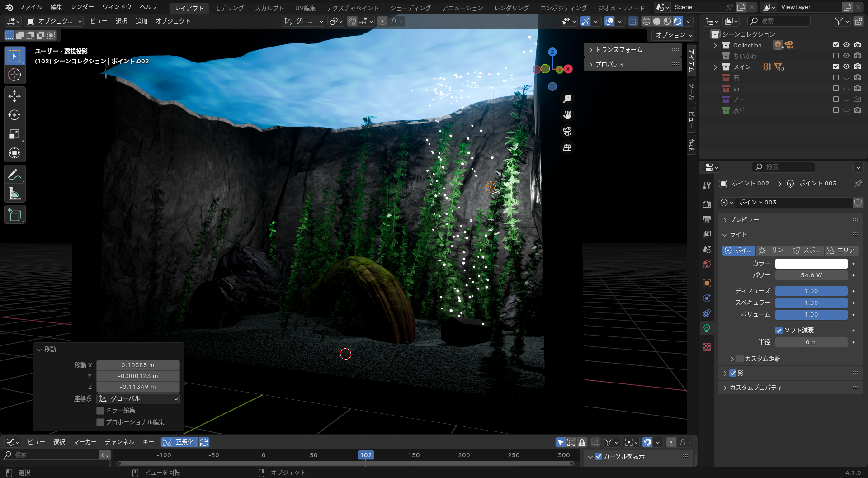Select エリア light type
Viewport: 868px width, 478px height.
(x=841, y=250)
